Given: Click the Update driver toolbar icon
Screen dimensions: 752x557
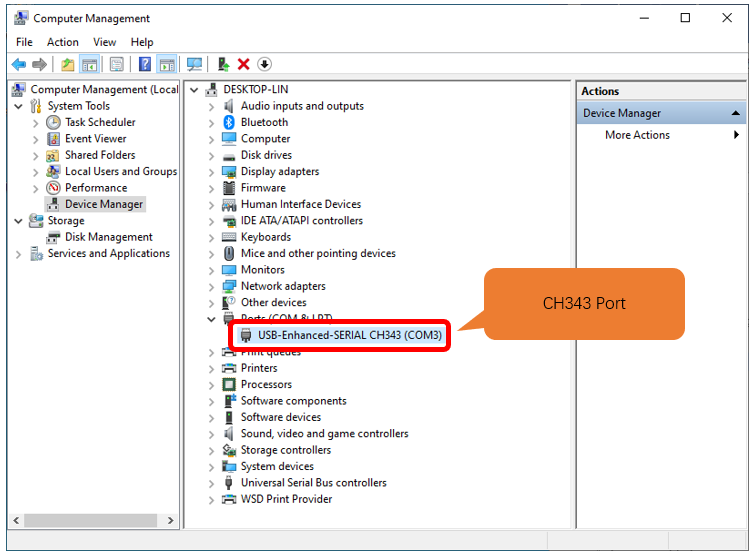Looking at the screenshot, I should pyautogui.click(x=223, y=64).
